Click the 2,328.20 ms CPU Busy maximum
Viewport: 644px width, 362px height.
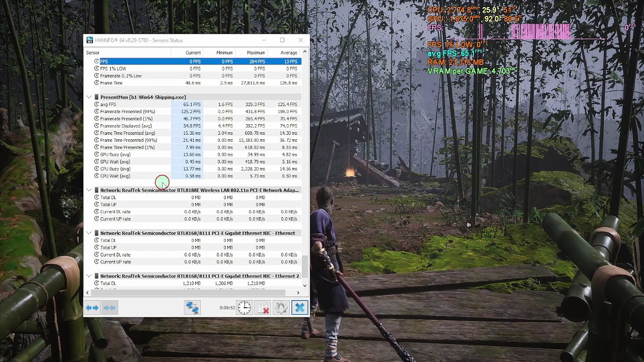coord(253,169)
